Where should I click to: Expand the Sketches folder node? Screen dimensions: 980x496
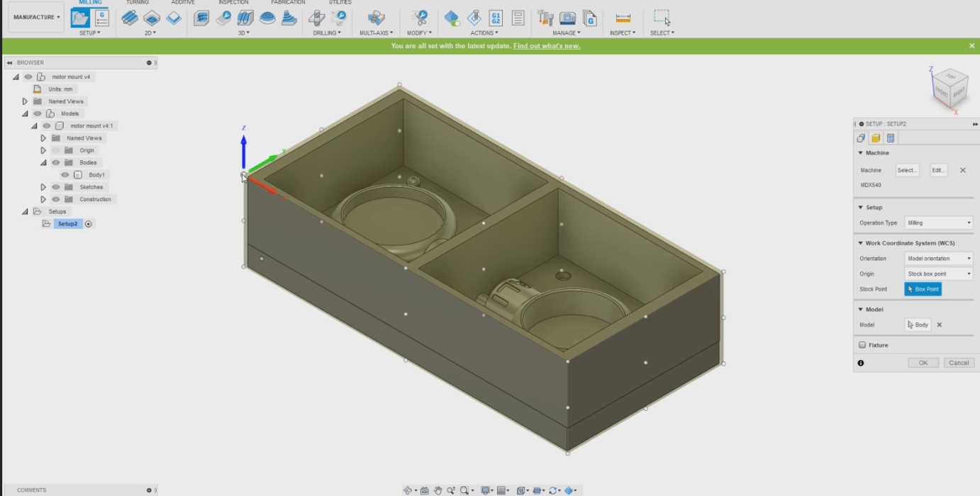pos(43,187)
